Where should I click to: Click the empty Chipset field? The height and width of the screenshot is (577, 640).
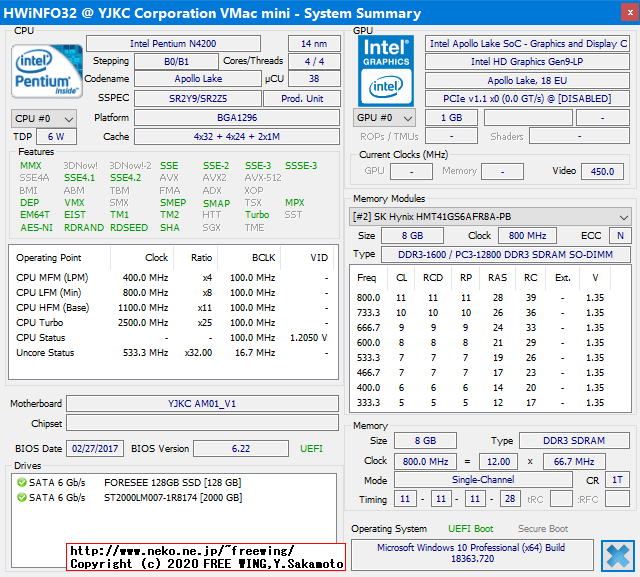[202, 423]
